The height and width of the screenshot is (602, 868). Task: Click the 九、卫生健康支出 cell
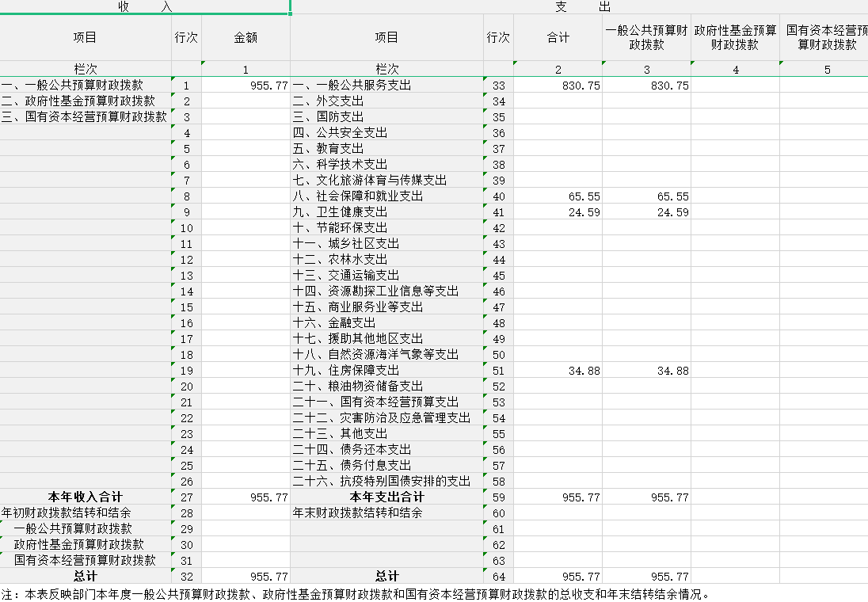pos(386,212)
